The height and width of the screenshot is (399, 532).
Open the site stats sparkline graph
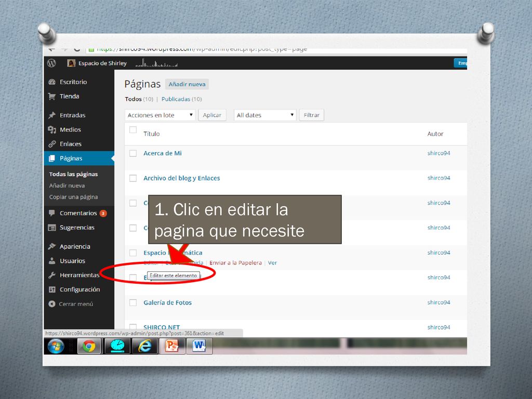click(156, 63)
